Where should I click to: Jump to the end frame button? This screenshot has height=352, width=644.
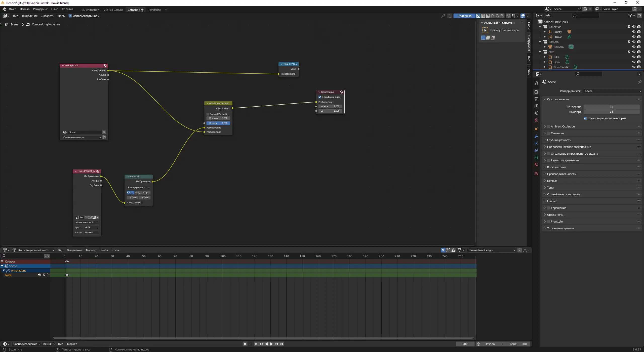(x=281, y=344)
